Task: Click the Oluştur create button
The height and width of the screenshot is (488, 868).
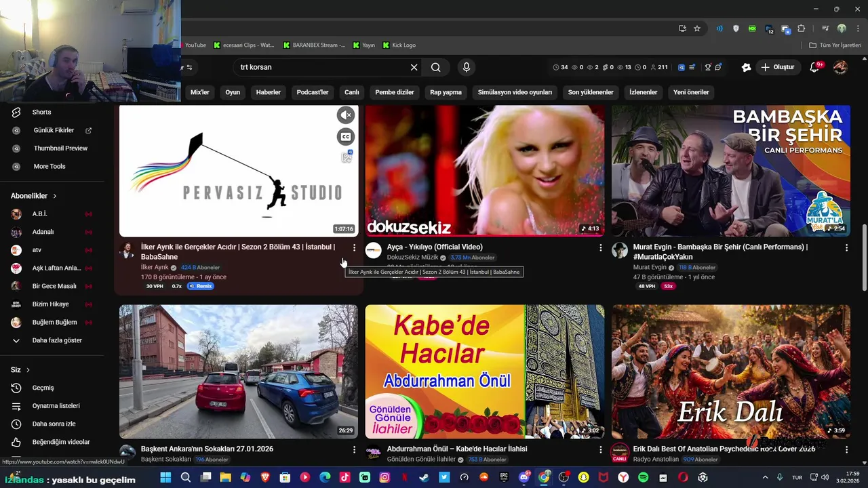Action: 777,67
